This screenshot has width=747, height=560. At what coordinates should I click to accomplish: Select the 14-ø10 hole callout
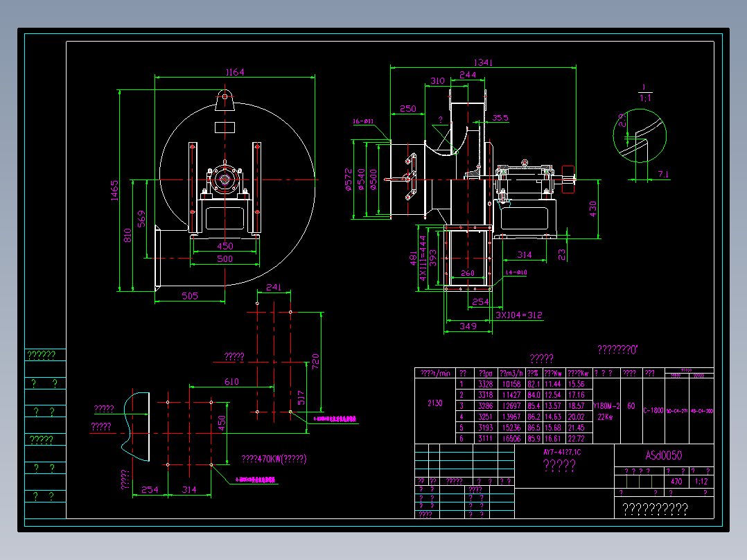(x=516, y=272)
